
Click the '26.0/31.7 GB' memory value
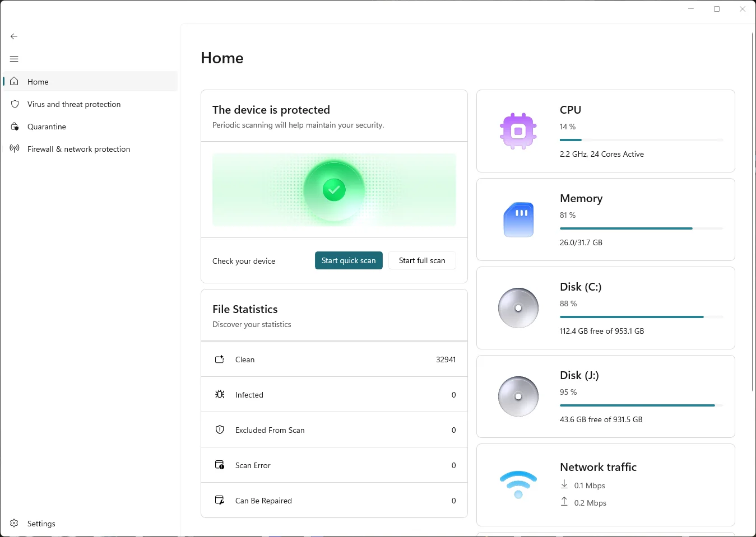(581, 242)
